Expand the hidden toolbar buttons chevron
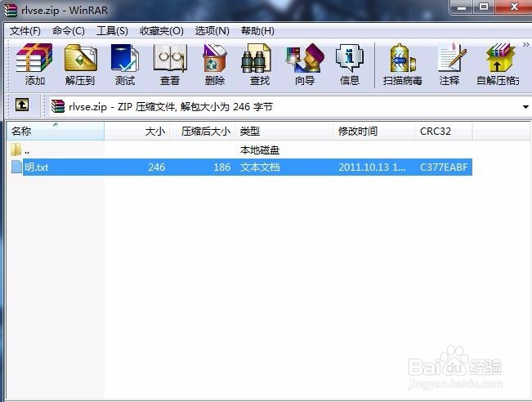This screenshot has height=402, width=532. coord(526,44)
